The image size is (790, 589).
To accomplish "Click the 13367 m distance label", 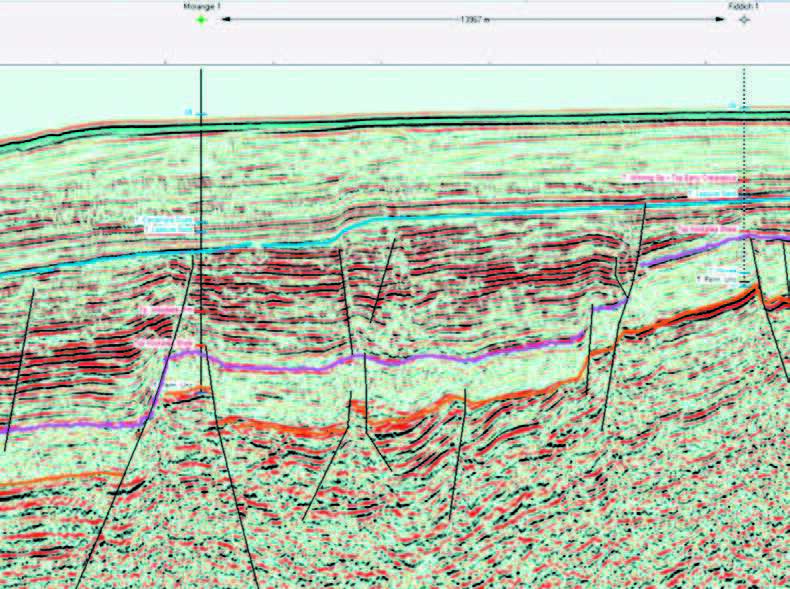I will [471, 19].
